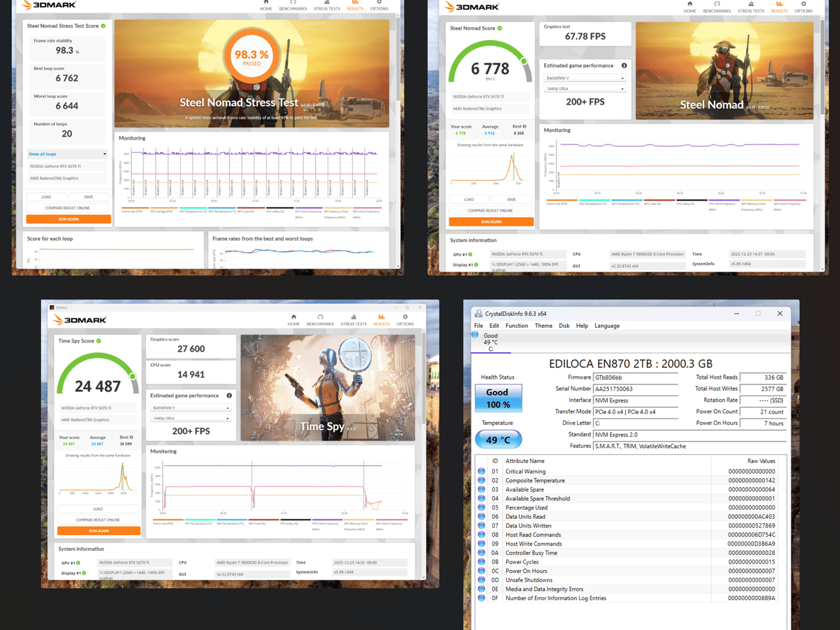Open the 1440p Ultra dropdown in Steel Nomad window
The height and width of the screenshot is (630, 840).
[x=585, y=89]
